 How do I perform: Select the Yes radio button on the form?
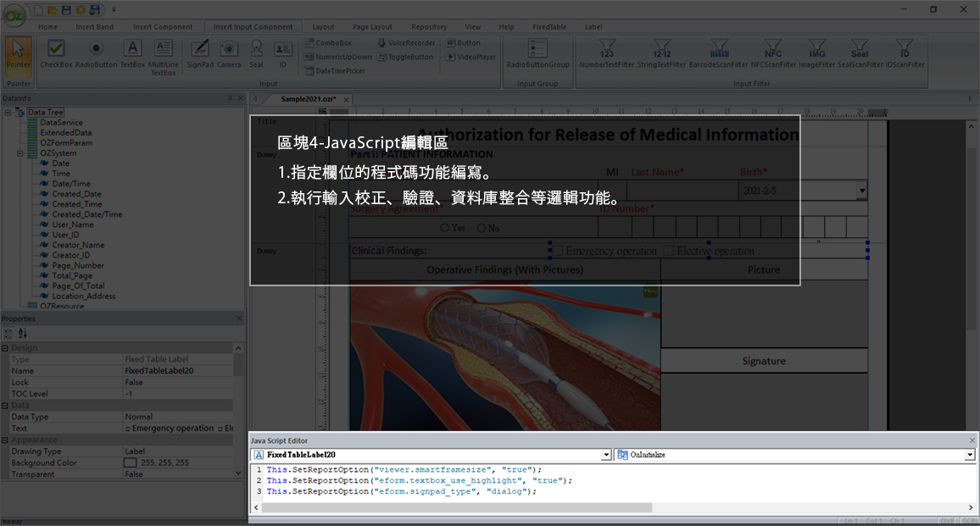tap(445, 227)
